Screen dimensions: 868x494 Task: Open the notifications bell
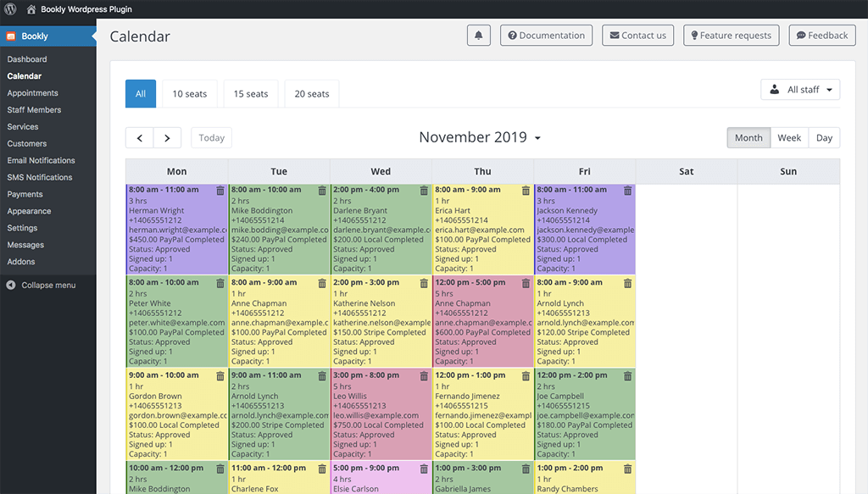(478, 36)
